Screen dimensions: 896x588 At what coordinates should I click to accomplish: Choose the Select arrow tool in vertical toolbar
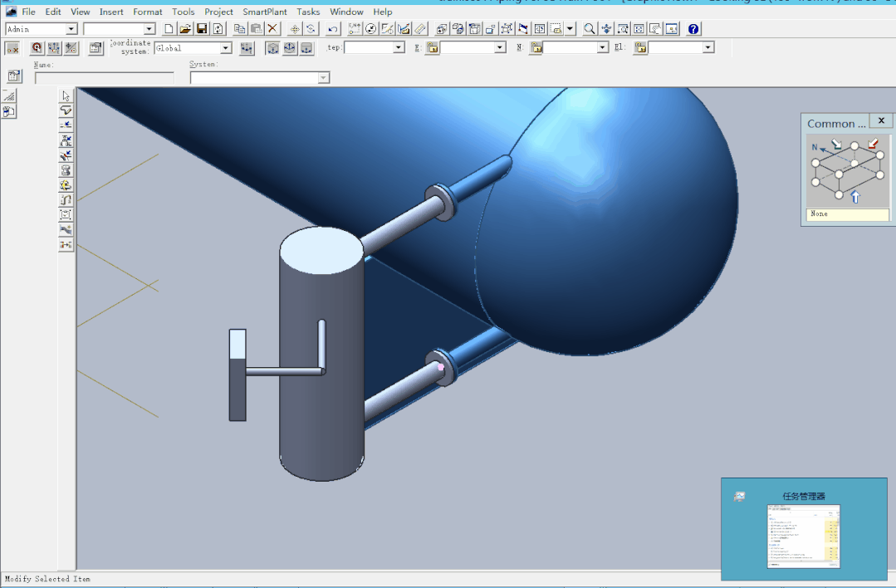[66, 96]
